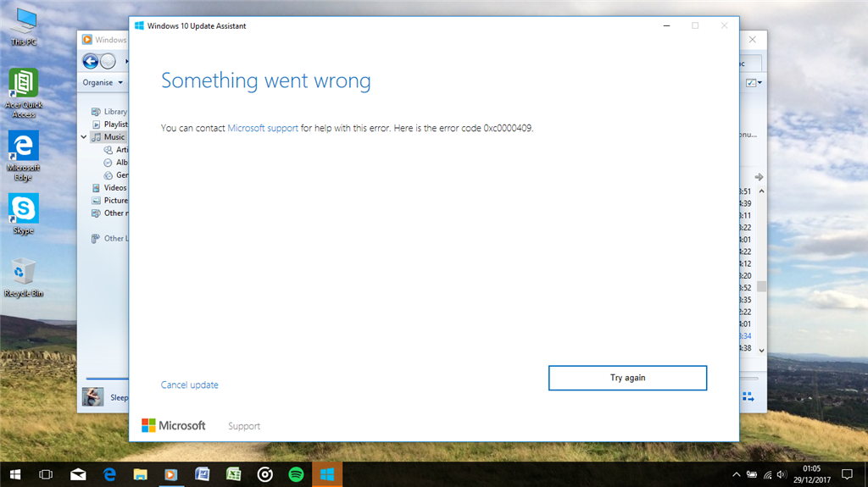Click the battery icon in system tray
This screenshot has height=487, width=868.
752,474
